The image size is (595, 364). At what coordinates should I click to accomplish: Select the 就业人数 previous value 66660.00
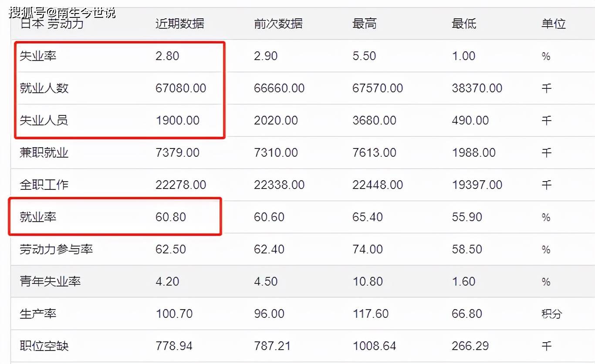coord(279,88)
